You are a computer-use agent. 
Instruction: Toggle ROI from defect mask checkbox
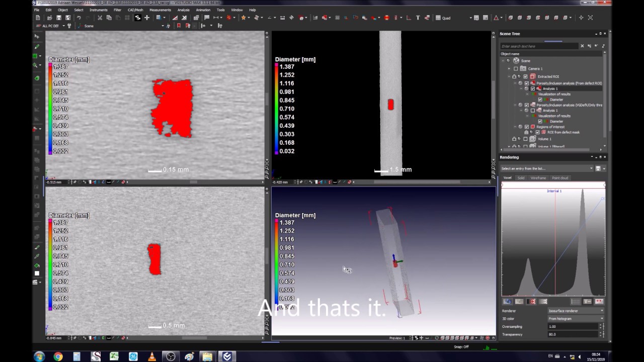537,132
